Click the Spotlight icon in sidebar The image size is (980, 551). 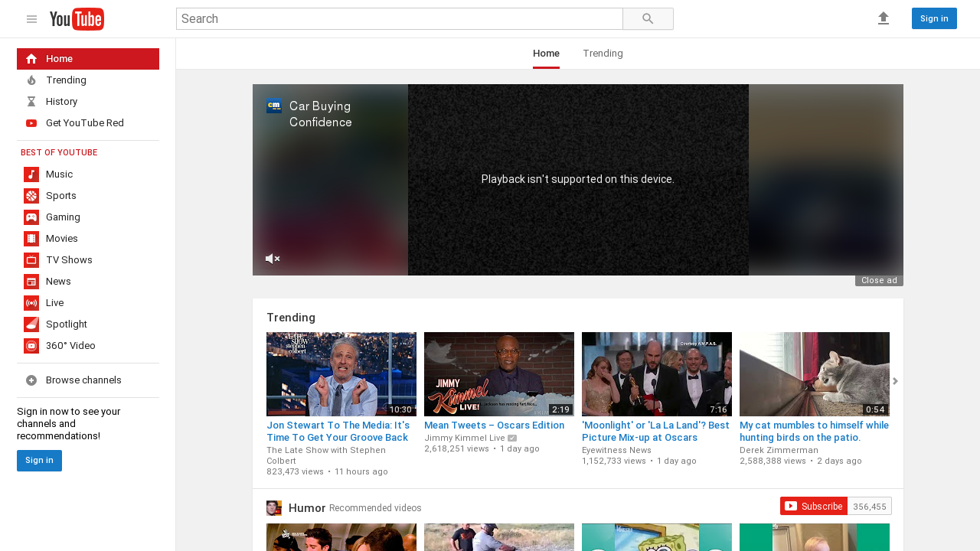31,324
